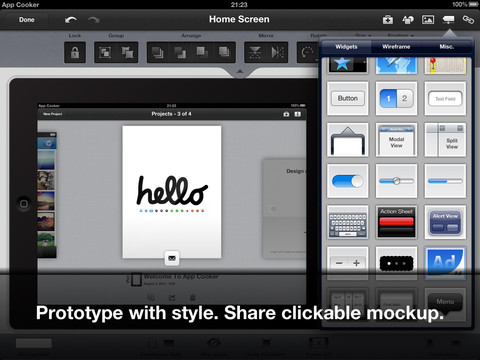The height and width of the screenshot is (360, 480).
Task: Add the keyboard widget
Action: tap(348, 222)
